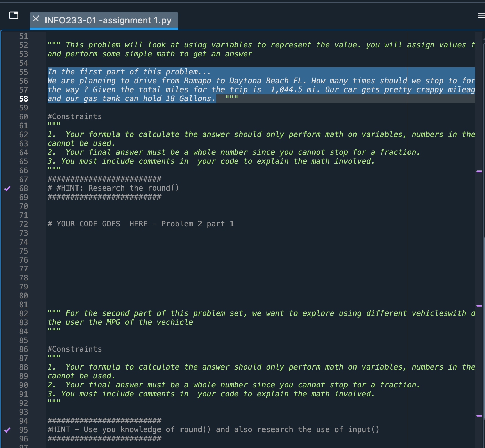Screen dimensions: 485x448
Task: Click the X icon on the file tab
Action: pos(36,19)
